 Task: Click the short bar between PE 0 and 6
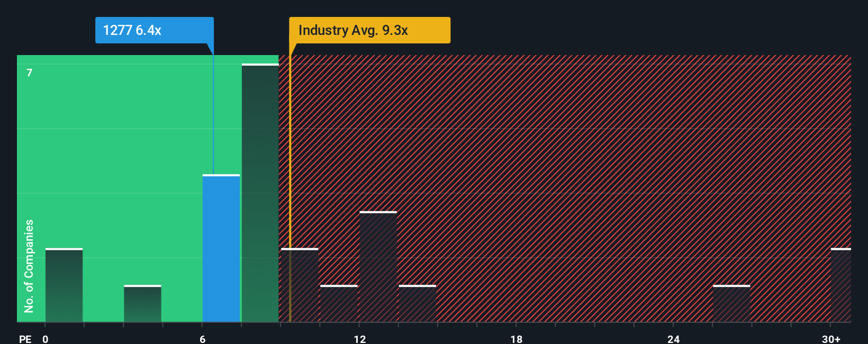coord(142,304)
